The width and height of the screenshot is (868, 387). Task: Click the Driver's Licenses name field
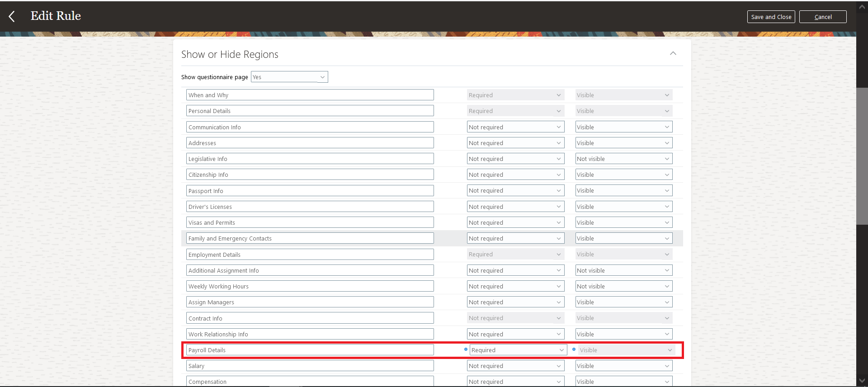coord(310,207)
